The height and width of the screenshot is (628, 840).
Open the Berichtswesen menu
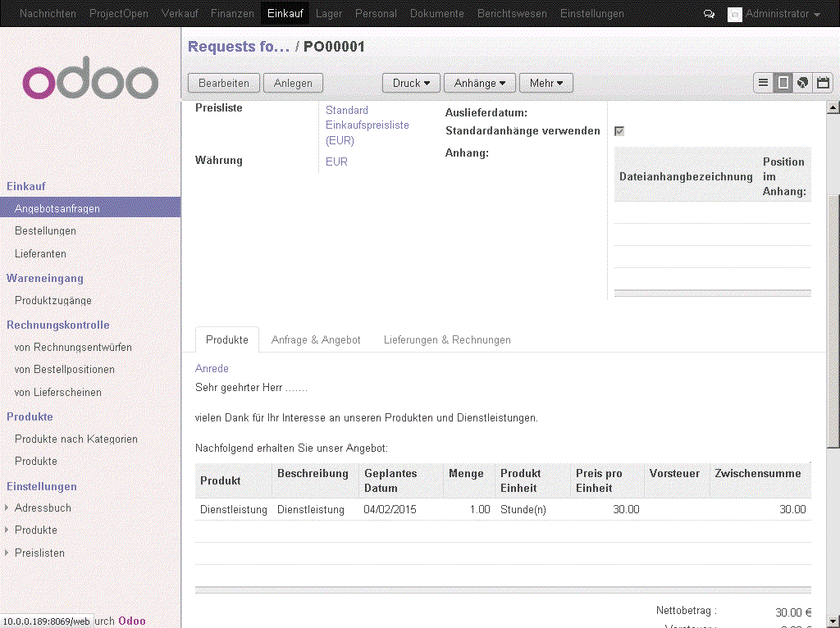click(x=512, y=13)
